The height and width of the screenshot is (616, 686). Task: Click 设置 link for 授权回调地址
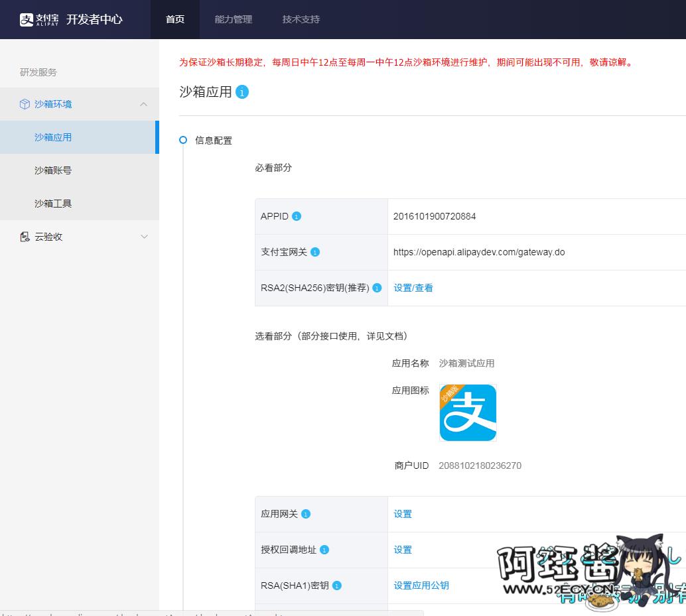click(403, 550)
